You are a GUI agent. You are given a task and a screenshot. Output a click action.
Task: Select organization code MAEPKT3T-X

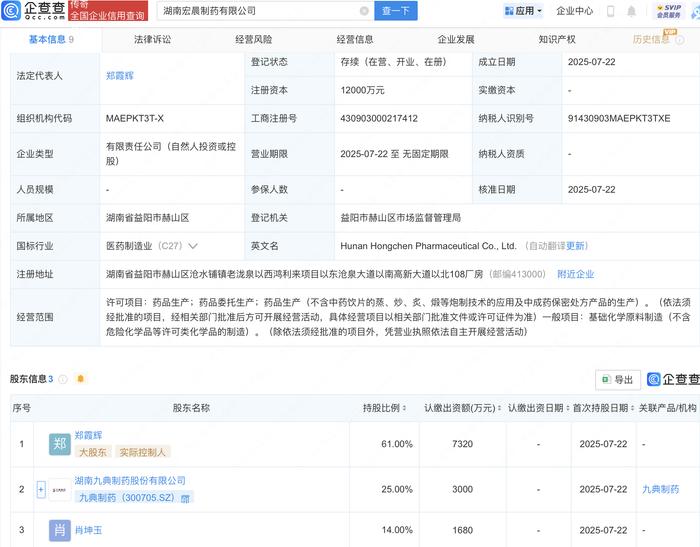[135, 118]
